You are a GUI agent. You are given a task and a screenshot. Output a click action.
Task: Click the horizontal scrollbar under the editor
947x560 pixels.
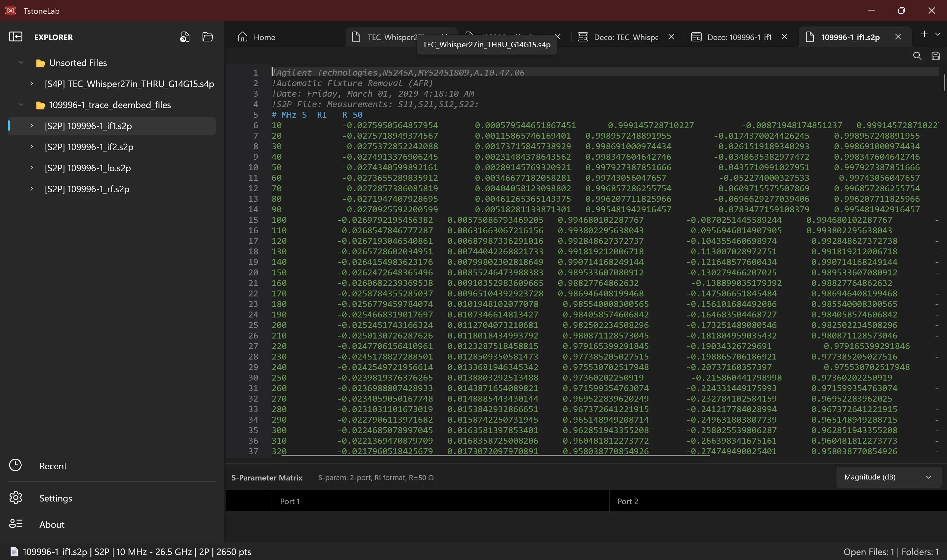coord(495,455)
